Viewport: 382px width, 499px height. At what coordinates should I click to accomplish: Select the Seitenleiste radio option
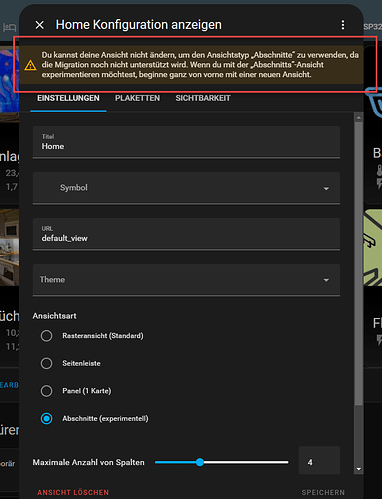tap(46, 363)
